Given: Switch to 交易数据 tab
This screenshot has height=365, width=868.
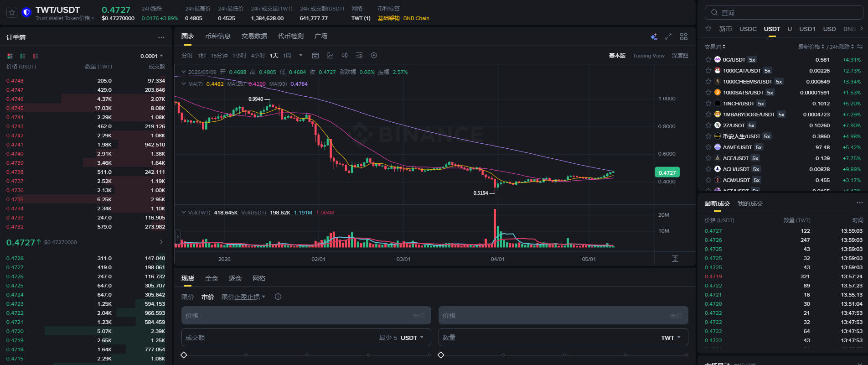Looking at the screenshot, I should coord(254,36).
